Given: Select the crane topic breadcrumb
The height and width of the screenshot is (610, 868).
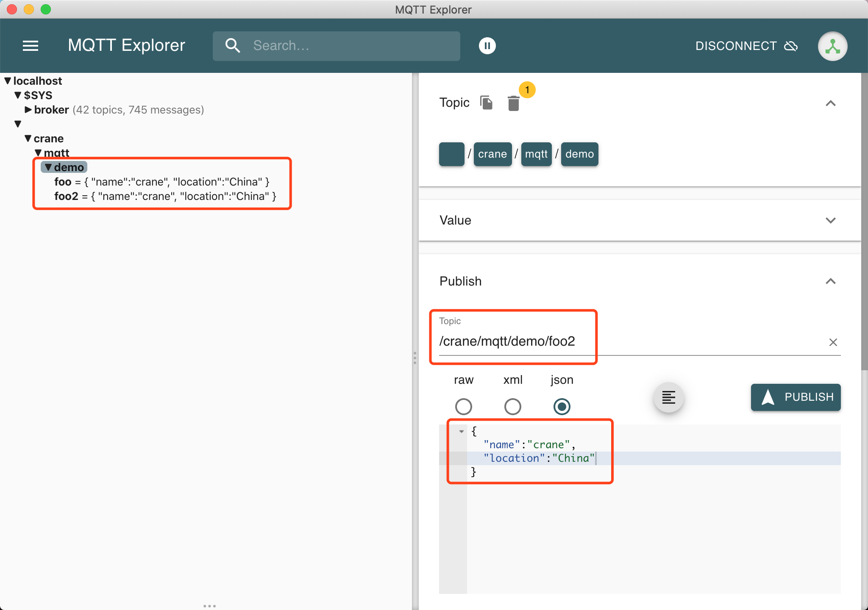Looking at the screenshot, I should (492, 154).
